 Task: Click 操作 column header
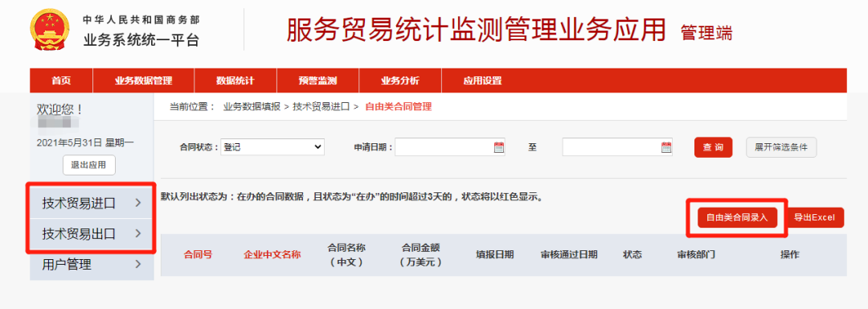tap(789, 255)
